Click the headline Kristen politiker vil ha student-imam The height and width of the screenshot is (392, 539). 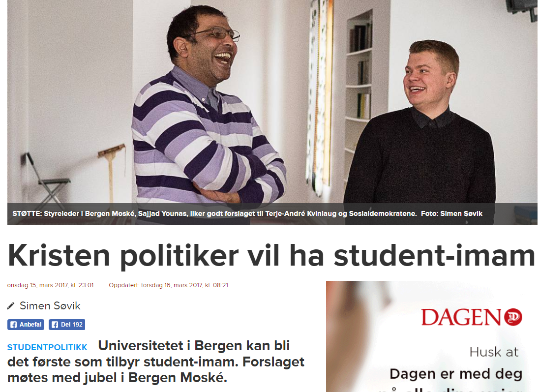271,256
